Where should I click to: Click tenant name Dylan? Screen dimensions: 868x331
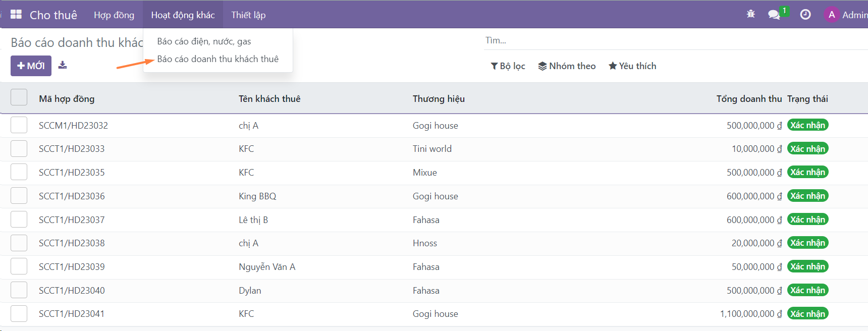coord(250,291)
